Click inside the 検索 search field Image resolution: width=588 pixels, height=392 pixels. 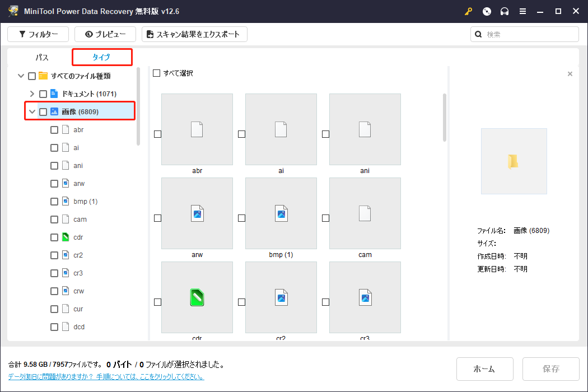[524, 34]
